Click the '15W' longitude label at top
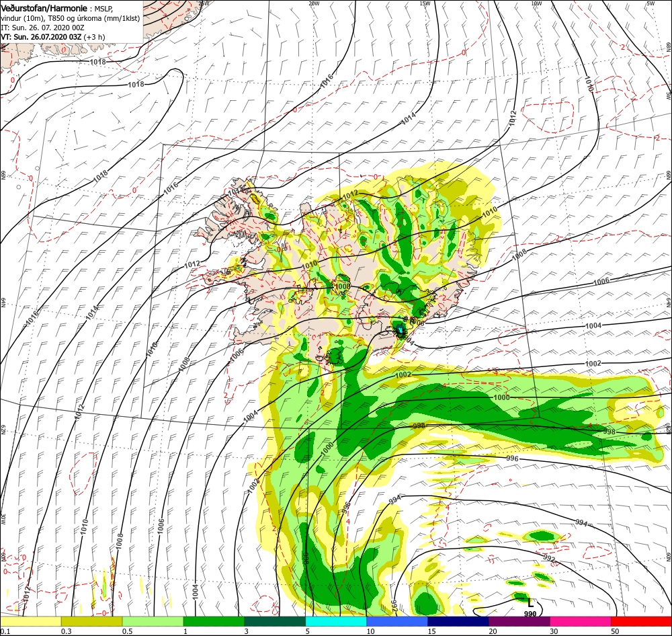 [425, 3]
